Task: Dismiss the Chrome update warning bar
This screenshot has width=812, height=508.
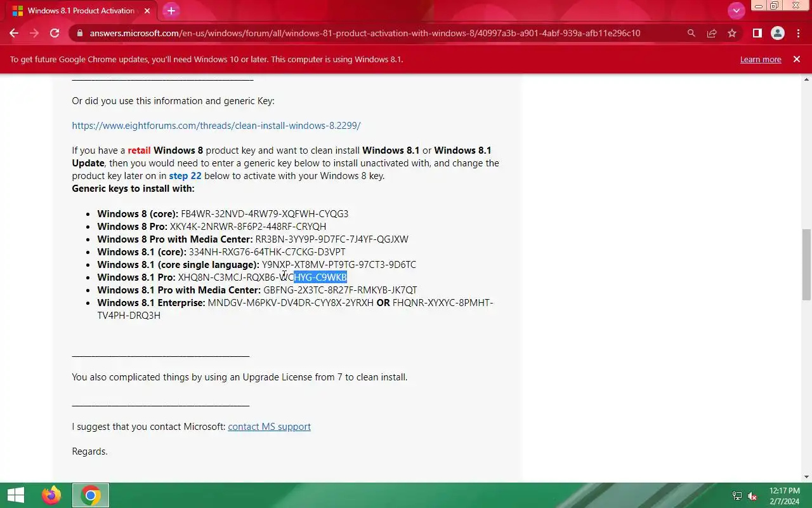Action: [x=797, y=59]
